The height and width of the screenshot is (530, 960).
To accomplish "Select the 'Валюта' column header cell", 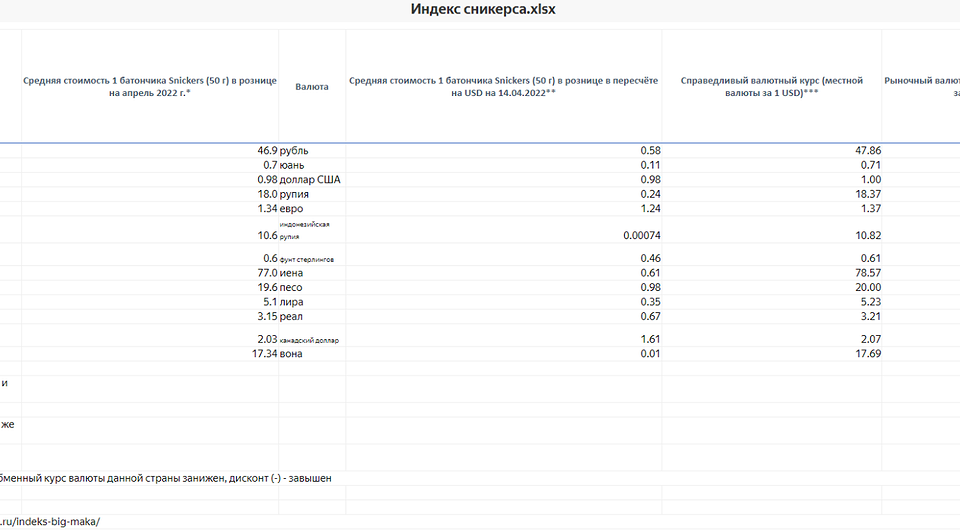I will pos(312,87).
